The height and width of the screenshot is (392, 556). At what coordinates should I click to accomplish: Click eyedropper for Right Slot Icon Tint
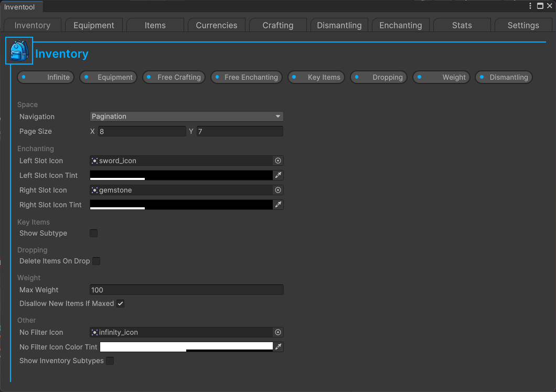(x=279, y=205)
